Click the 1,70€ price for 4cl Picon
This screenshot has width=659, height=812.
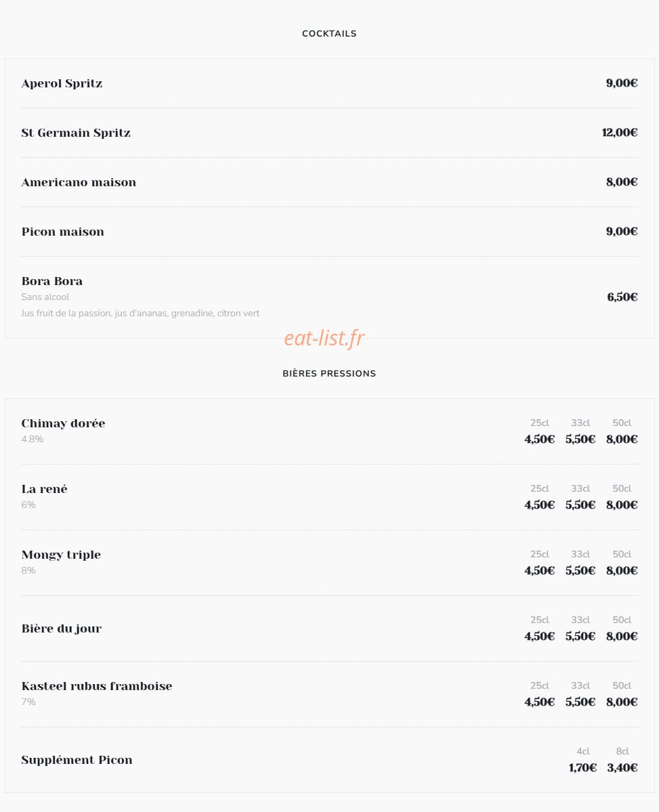[583, 767]
